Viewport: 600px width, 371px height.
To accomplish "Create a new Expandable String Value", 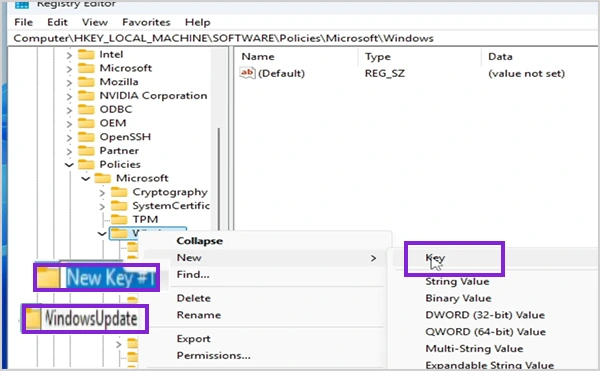I will click(x=489, y=365).
